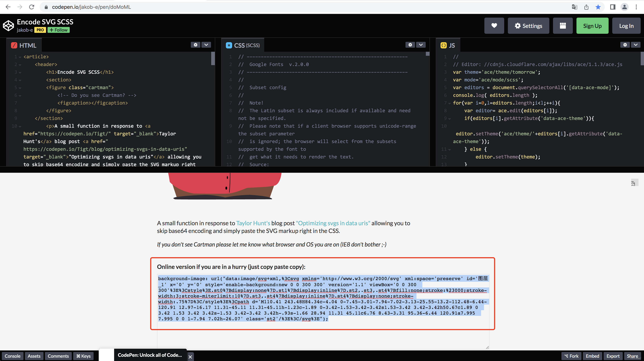Image resolution: width=644 pixels, height=361 pixels.
Task: Click the CodePen logo icon
Action: (x=8, y=26)
